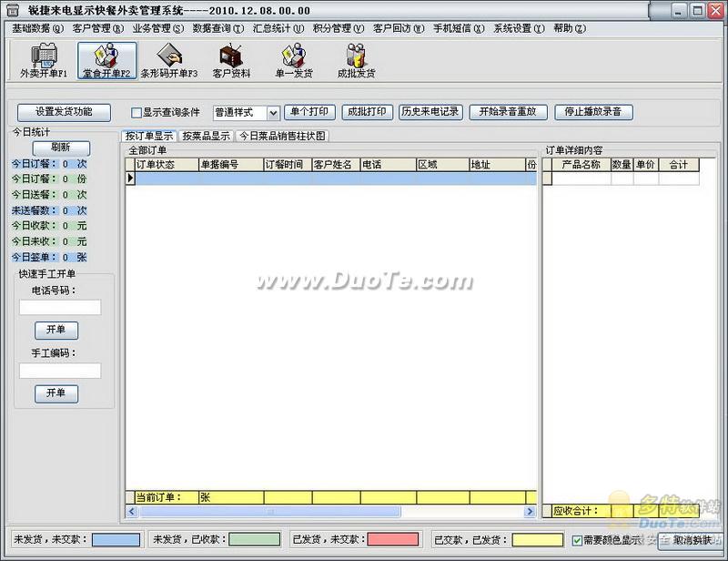Click 数量 column header
The image size is (728, 561).
pyautogui.click(x=622, y=165)
